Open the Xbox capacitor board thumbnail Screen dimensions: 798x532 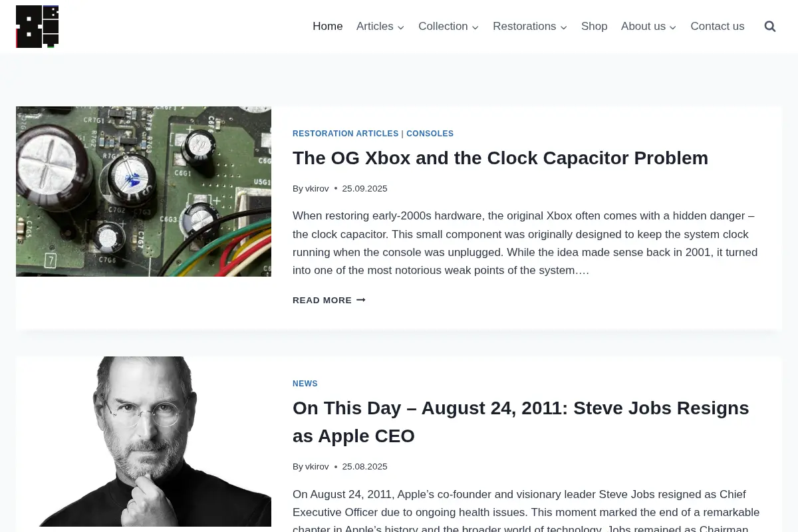[x=144, y=192]
